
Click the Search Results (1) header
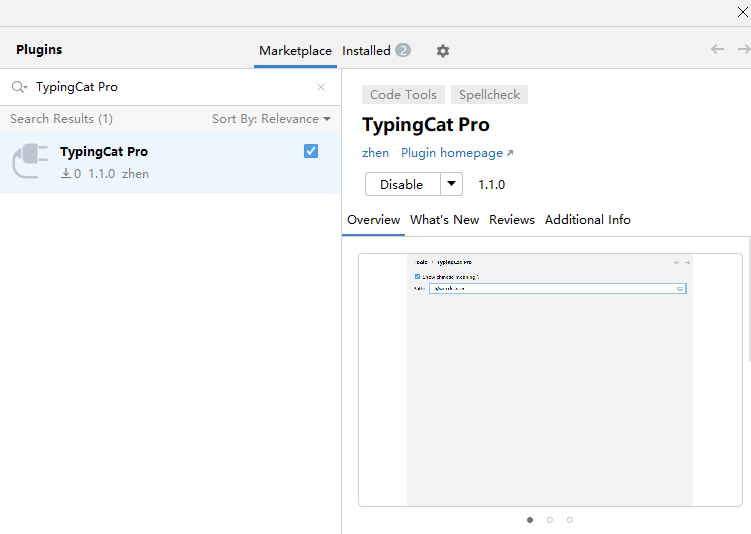click(61, 119)
